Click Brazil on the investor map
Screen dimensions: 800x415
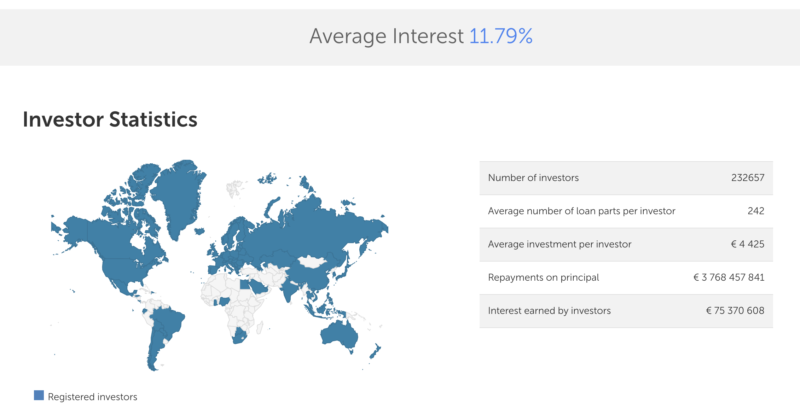(167, 323)
